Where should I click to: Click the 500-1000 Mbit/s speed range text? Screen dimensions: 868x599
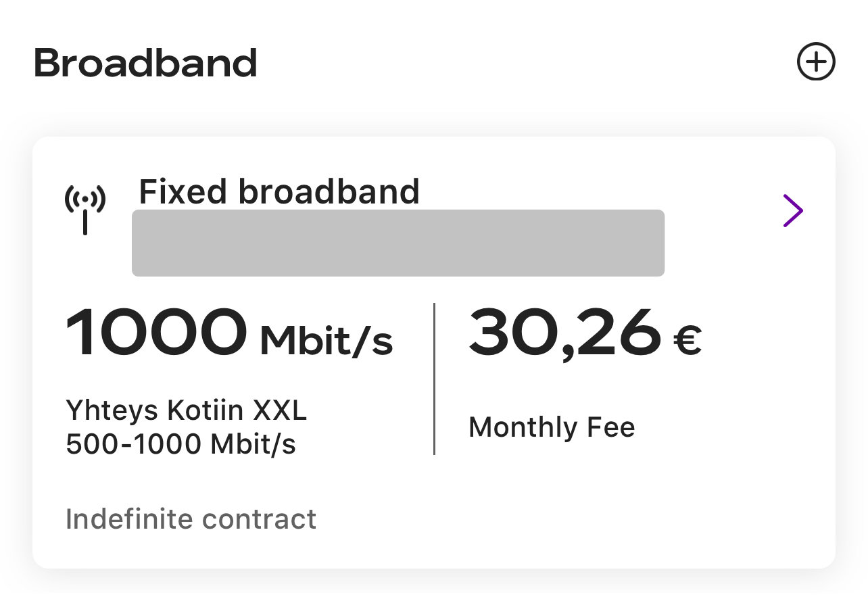[x=181, y=444]
